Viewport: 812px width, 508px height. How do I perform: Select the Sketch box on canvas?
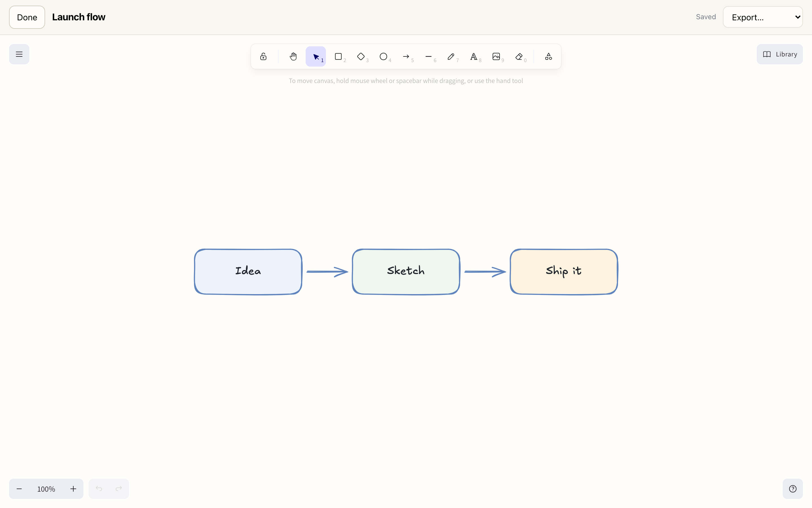406,272
